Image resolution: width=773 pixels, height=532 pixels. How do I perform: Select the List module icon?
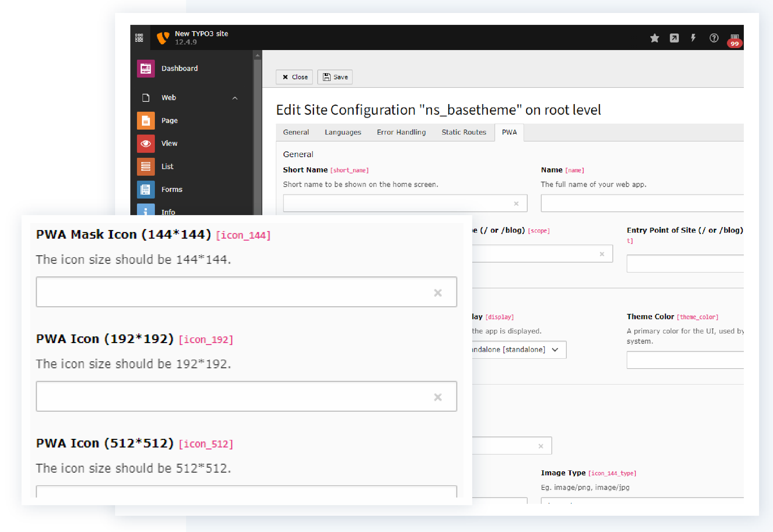(146, 166)
